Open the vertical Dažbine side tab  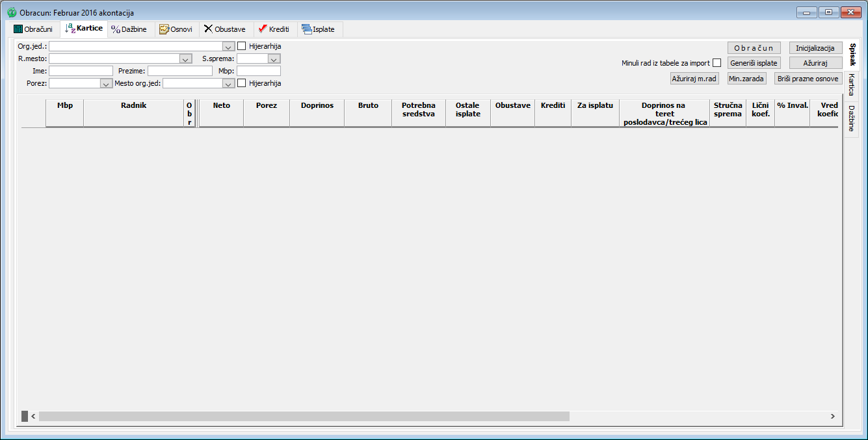(x=850, y=118)
